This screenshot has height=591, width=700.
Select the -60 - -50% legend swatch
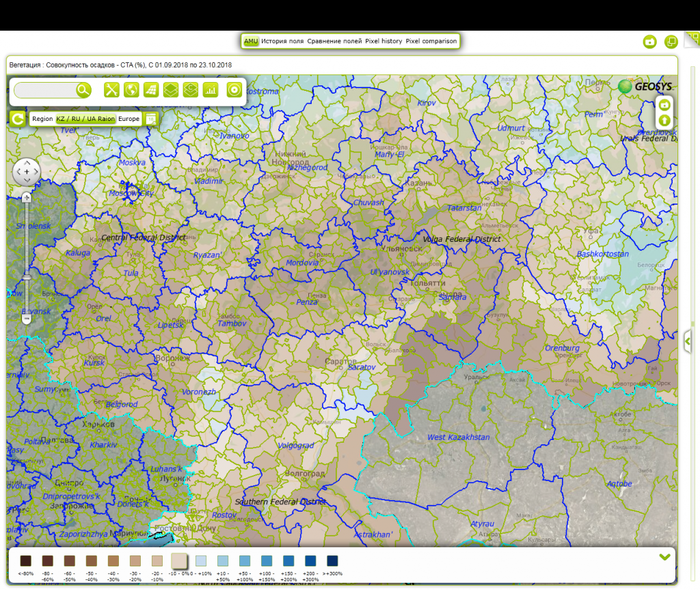point(69,561)
